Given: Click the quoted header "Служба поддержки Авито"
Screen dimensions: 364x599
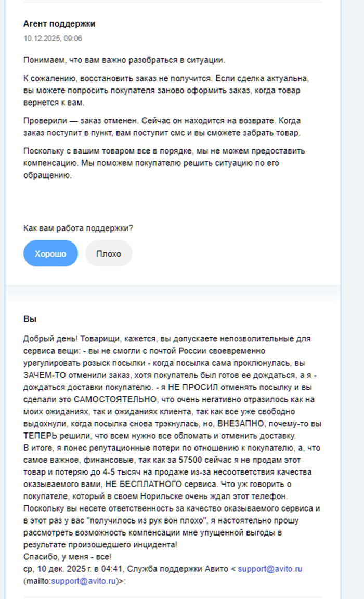Looking at the screenshot, I should pos(177,569).
